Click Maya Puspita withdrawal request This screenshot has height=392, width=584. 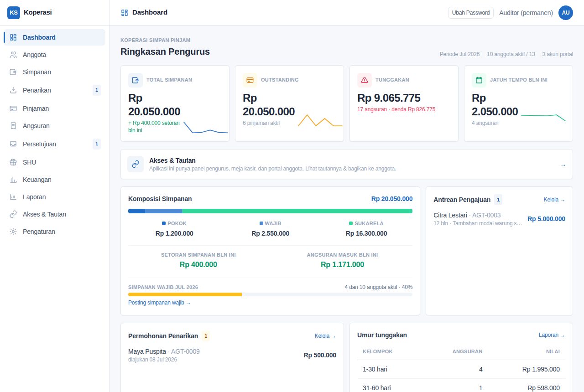(232, 355)
